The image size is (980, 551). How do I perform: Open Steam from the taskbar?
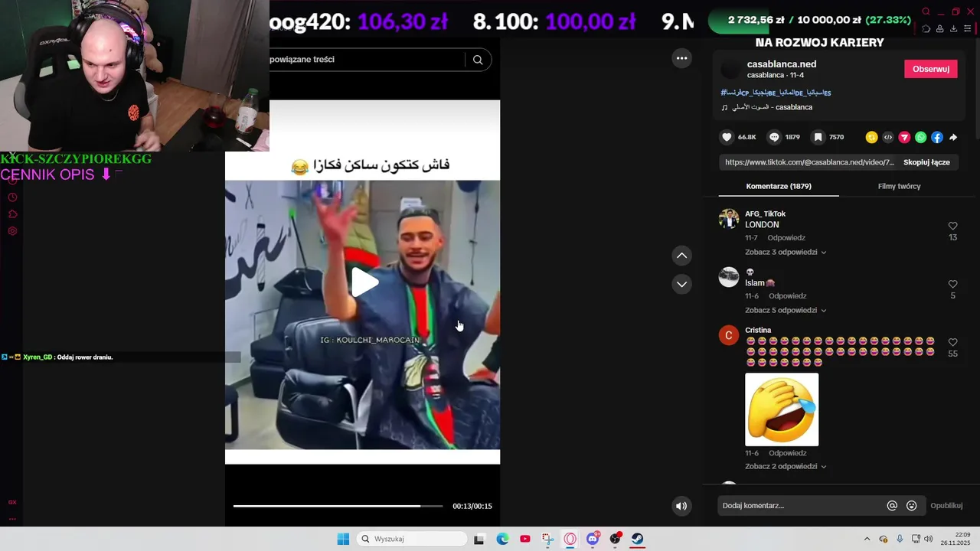637,539
